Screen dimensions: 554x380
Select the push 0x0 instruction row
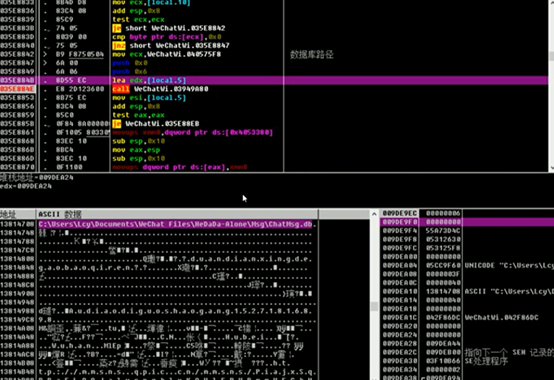tap(130, 63)
